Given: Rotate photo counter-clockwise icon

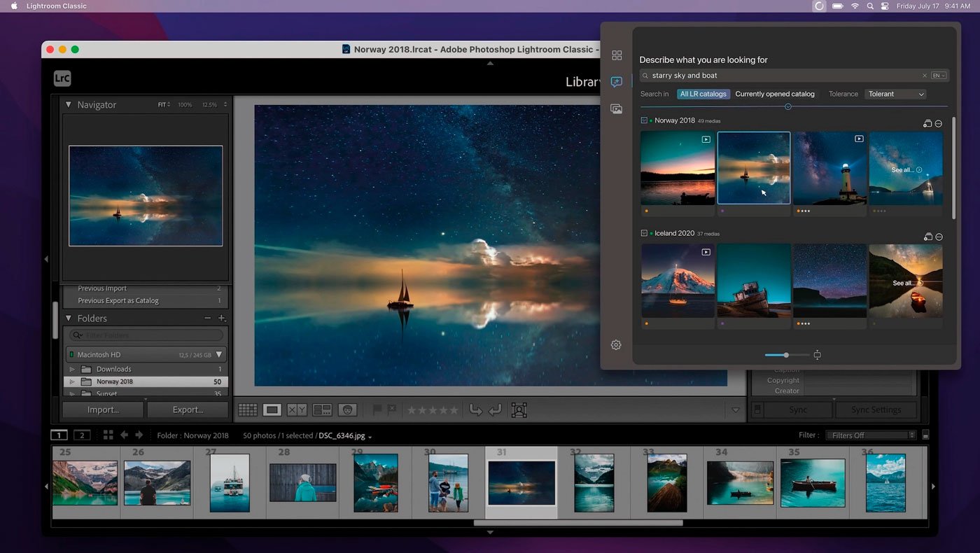Looking at the screenshot, I should pos(476,410).
